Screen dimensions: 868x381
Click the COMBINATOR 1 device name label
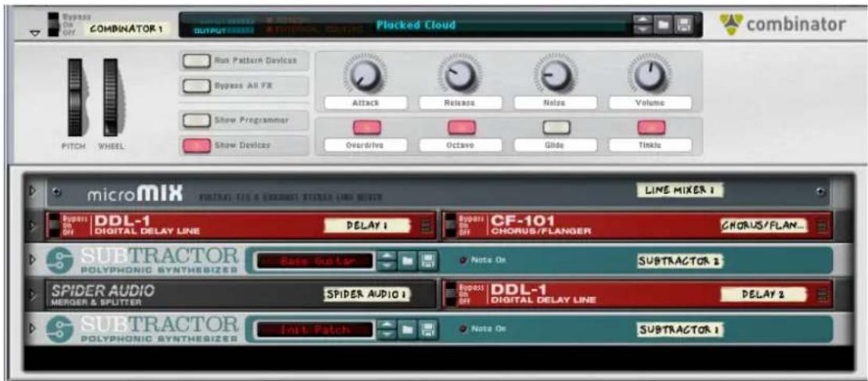pos(126,29)
